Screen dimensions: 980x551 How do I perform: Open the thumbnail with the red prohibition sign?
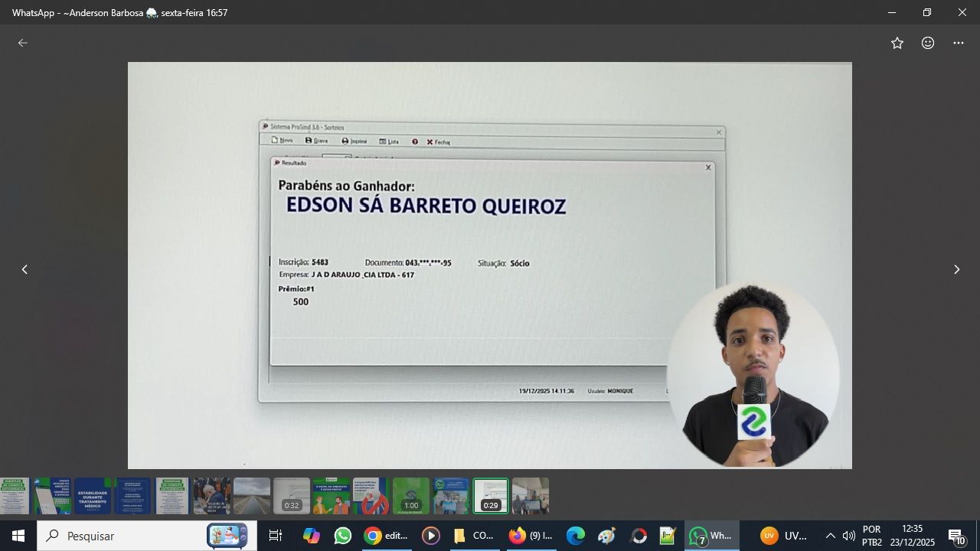[x=371, y=496]
